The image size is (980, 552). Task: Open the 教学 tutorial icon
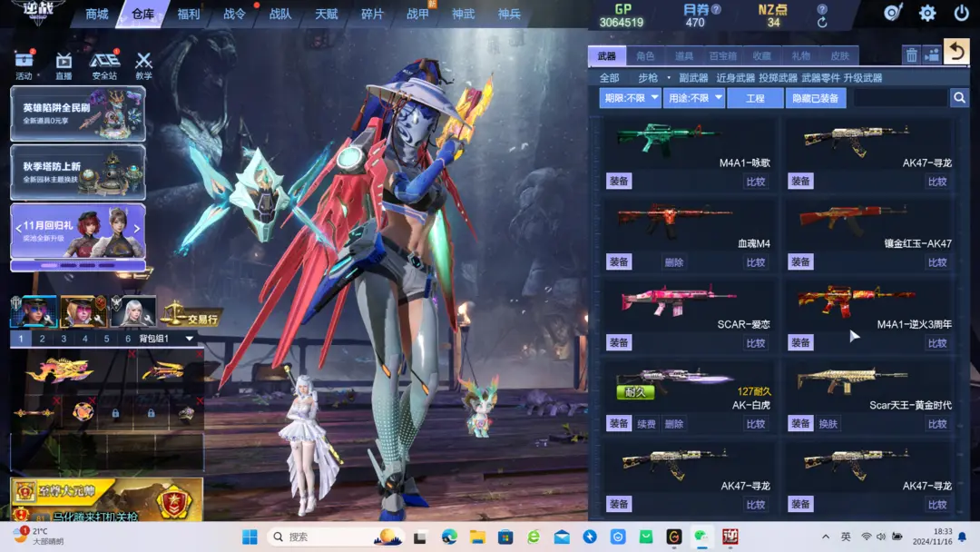[x=143, y=65]
